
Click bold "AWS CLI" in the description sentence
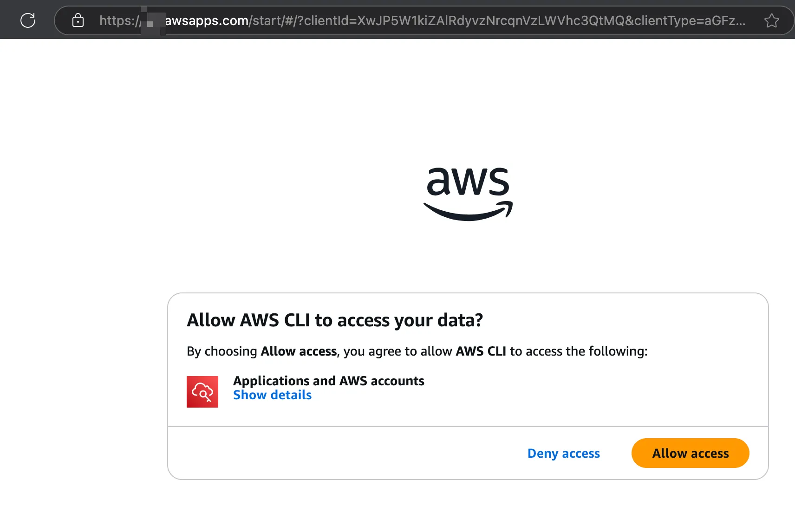pos(481,351)
